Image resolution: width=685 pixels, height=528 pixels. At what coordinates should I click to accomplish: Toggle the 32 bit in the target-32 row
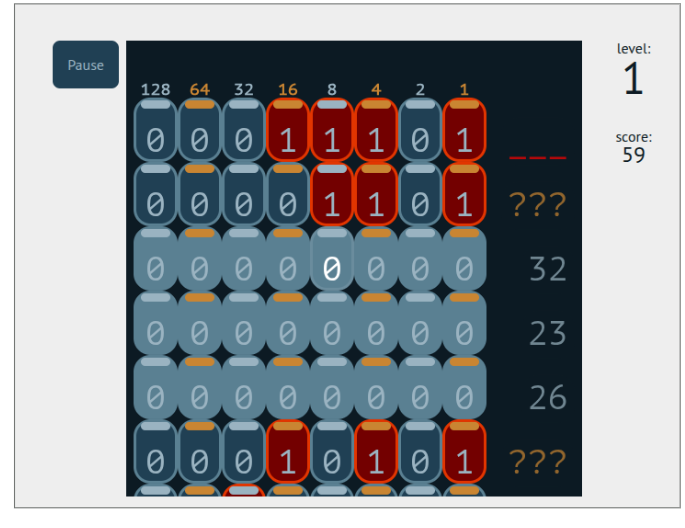[x=243, y=269]
